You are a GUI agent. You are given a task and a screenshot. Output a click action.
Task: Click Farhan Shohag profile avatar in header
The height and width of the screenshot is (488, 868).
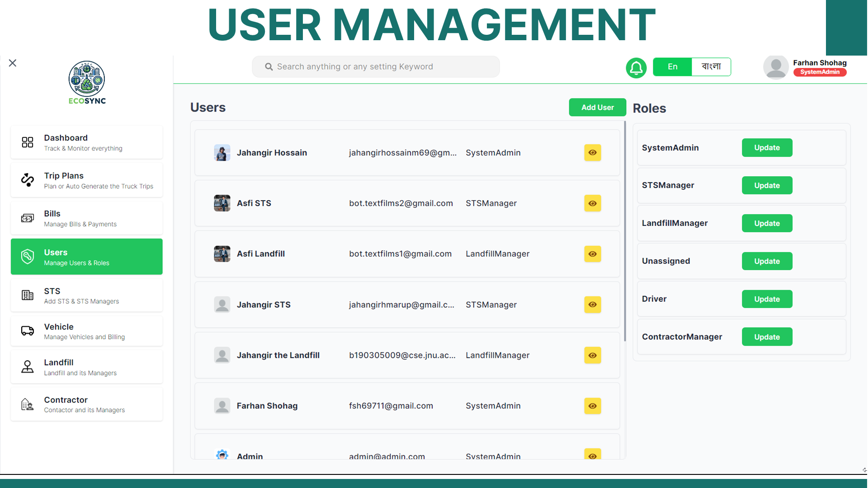[776, 67]
